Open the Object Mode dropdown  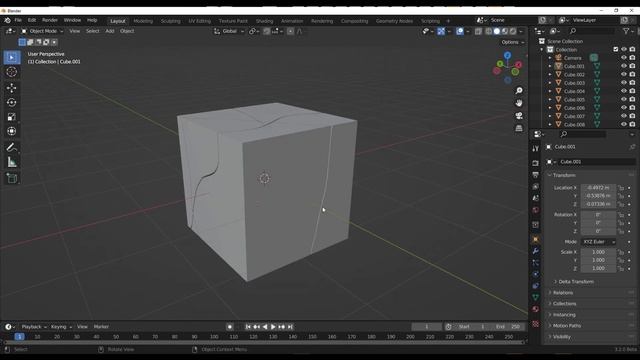42,31
